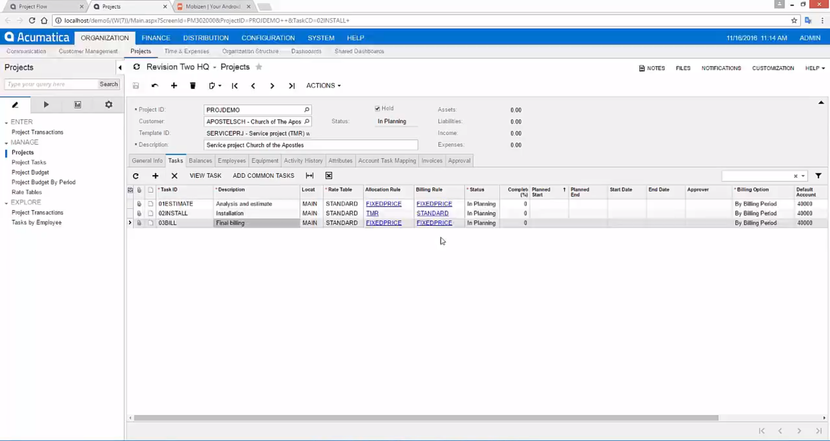Expand the HELP dropdown in the title bar

coord(813,68)
